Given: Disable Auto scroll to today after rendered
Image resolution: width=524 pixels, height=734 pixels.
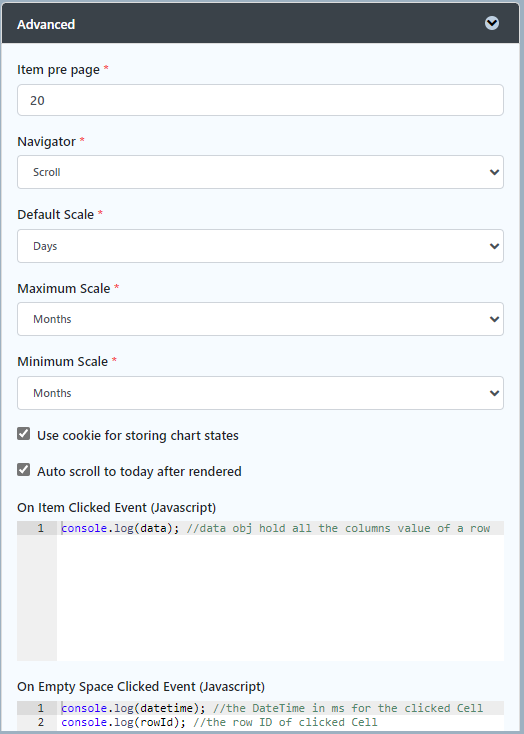Looking at the screenshot, I should 23,470.
